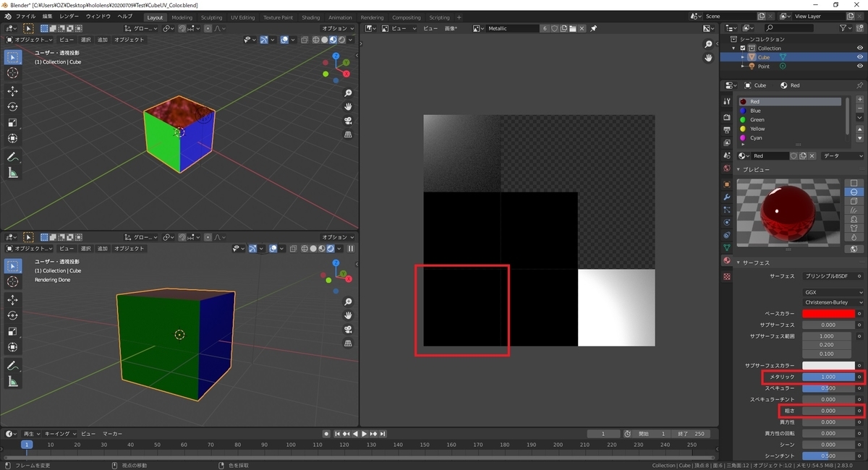Screen dimensions: 868x470
Task: Enable rendered shading in upper viewport
Action: point(341,40)
